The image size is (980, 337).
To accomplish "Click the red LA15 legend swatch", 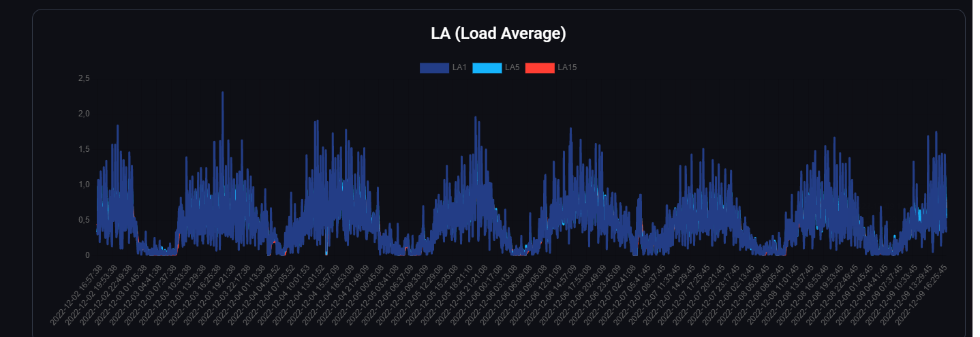I will (540, 67).
